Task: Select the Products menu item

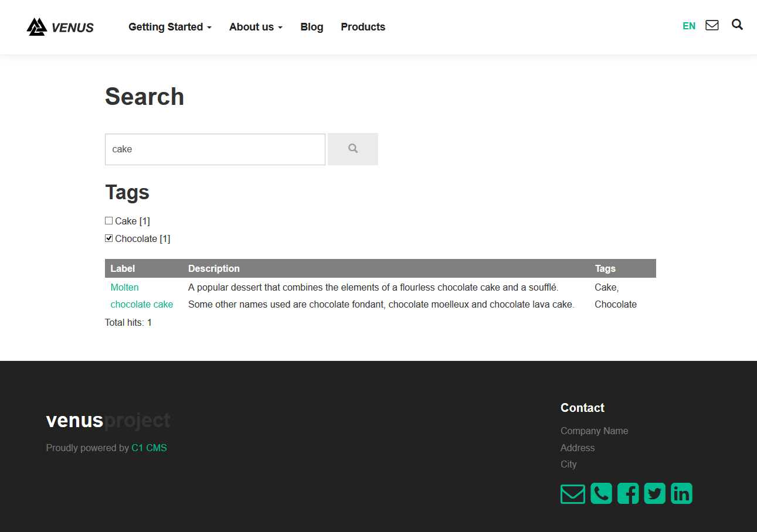Action: [362, 27]
